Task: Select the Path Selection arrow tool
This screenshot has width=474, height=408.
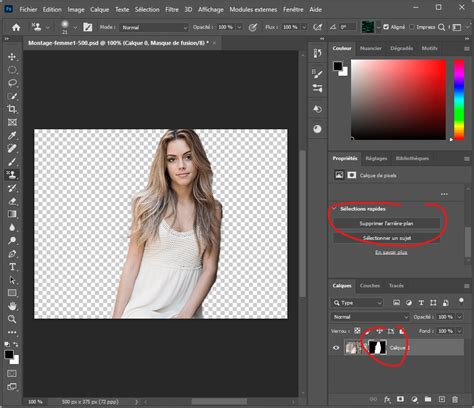Action: pyautogui.click(x=12, y=280)
